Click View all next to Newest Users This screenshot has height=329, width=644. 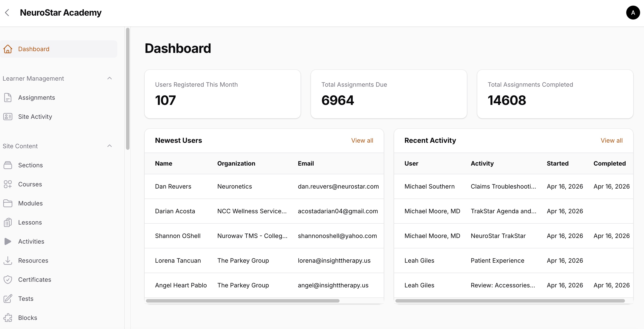point(362,140)
